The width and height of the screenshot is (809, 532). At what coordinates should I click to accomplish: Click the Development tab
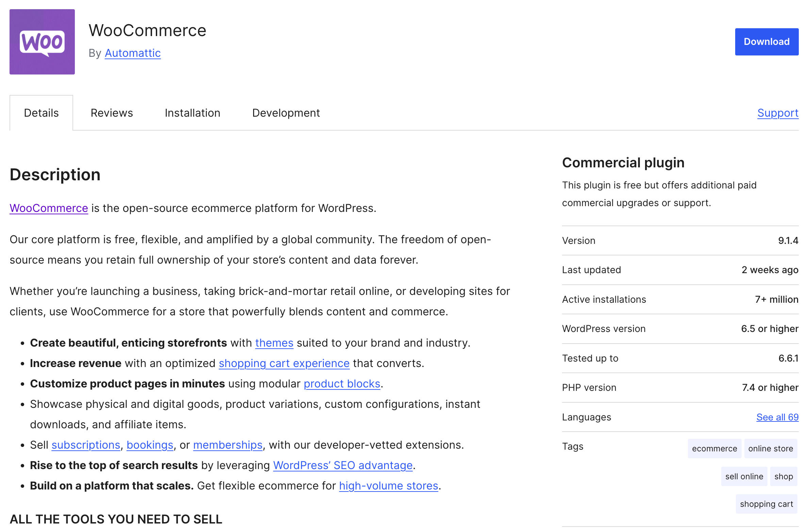[286, 113]
